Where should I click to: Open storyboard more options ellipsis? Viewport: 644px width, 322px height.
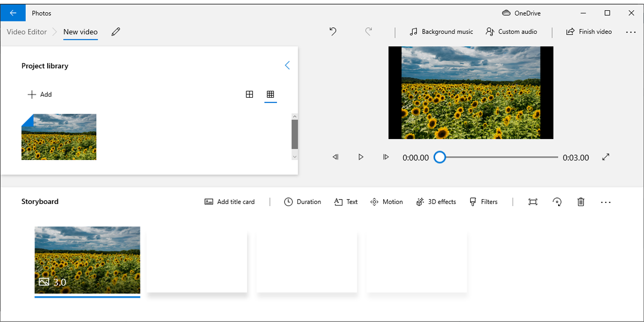(x=606, y=202)
